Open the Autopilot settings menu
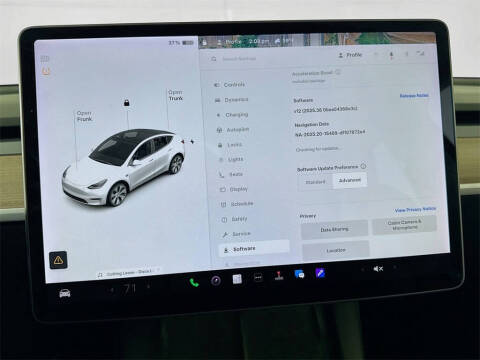The image size is (480, 360). [233, 130]
